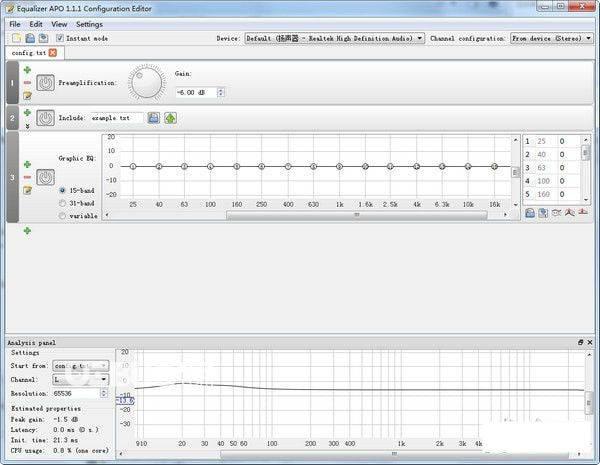This screenshot has height=465, width=600.
Task: Expand the Include row's double-chevron
Action: coord(27,126)
